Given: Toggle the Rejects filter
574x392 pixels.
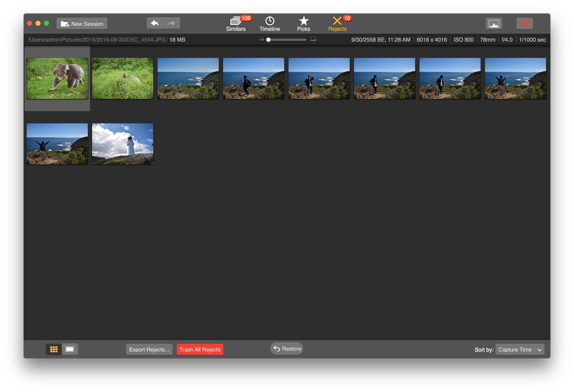Looking at the screenshot, I should click(x=337, y=23).
